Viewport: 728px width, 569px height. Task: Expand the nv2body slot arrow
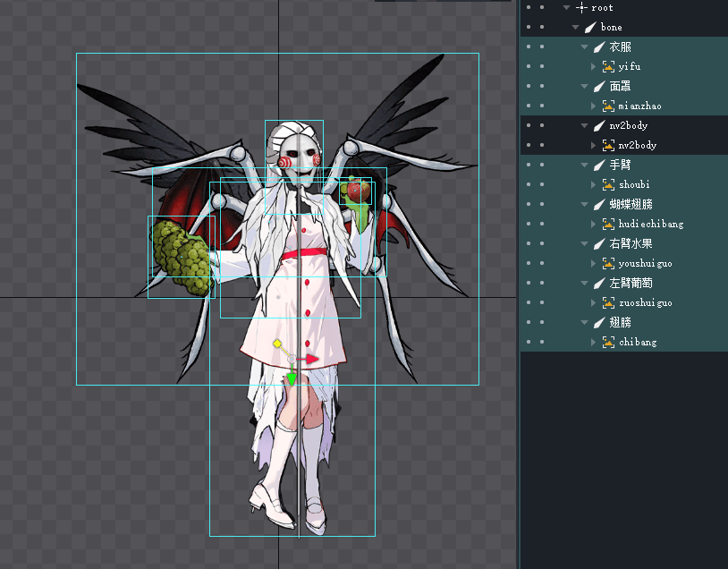point(594,145)
